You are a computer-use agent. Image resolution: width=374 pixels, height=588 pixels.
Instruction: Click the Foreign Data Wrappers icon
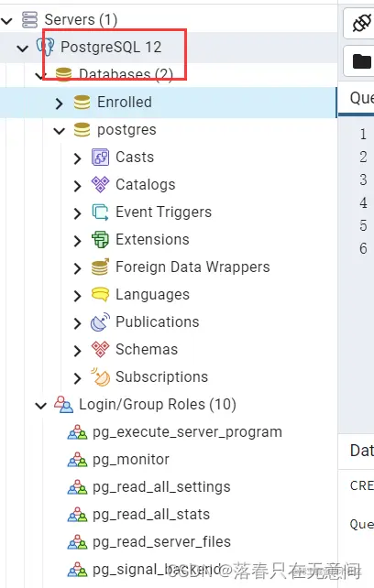100,267
